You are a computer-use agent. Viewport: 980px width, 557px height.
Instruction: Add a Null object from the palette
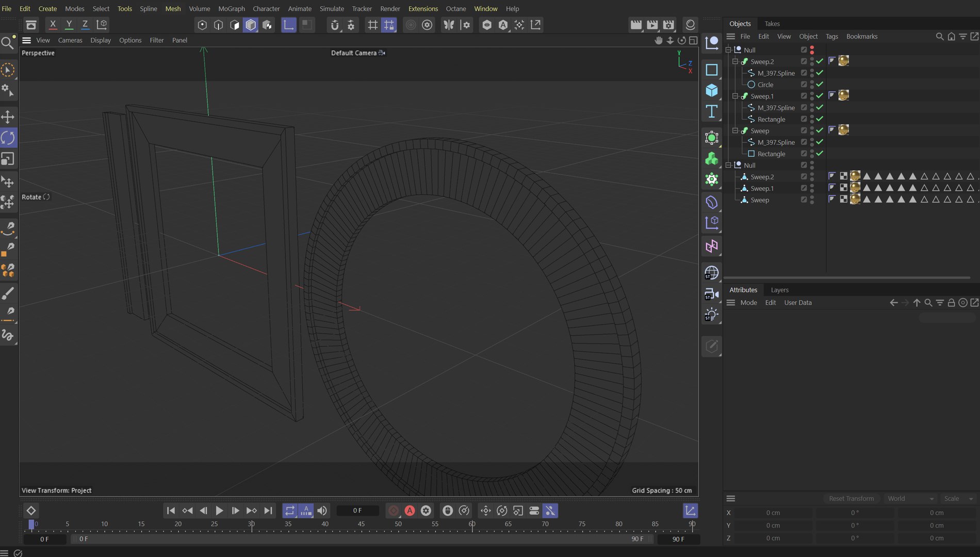click(712, 42)
